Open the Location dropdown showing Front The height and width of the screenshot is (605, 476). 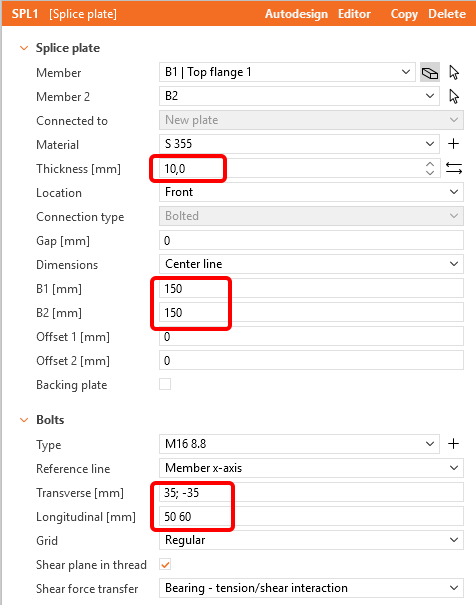(311, 192)
